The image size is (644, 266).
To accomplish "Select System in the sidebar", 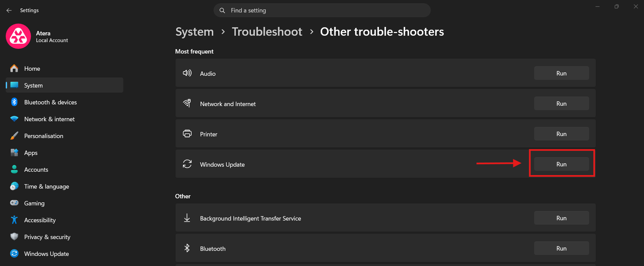I will click(x=64, y=85).
